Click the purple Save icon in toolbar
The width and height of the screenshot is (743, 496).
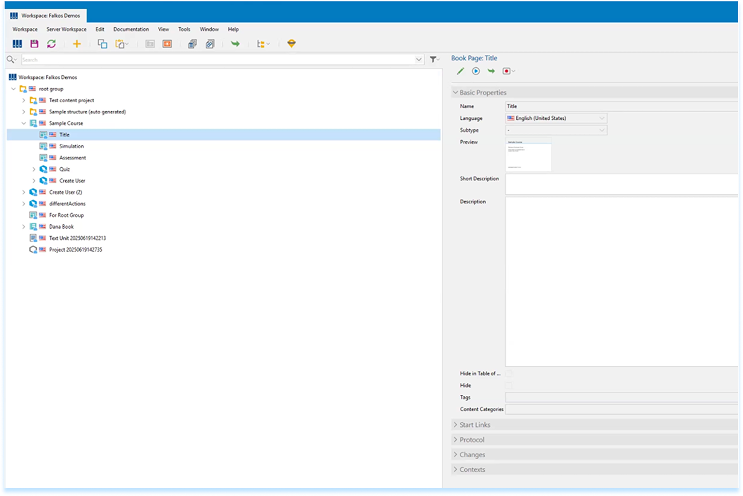34,45
